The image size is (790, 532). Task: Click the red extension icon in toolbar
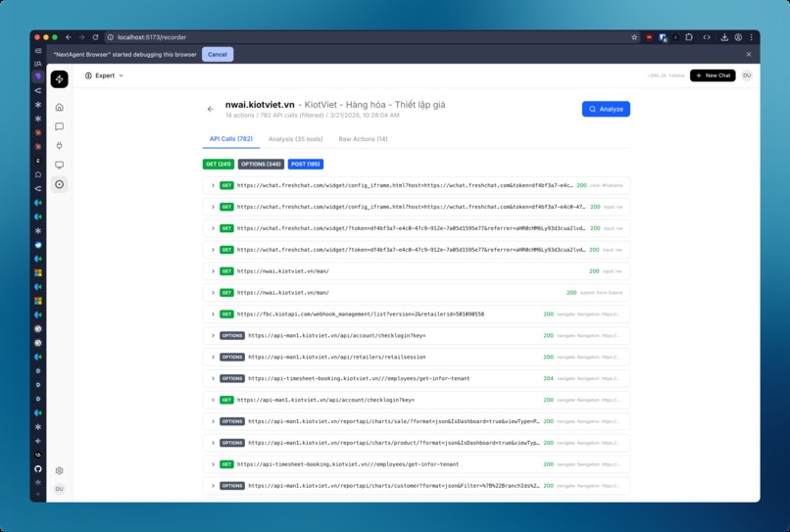click(x=649, y=37)
